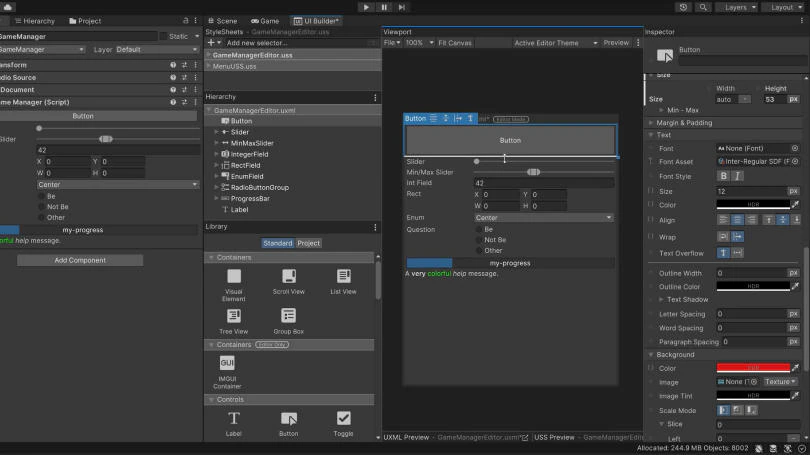Image resolution: width=810 pixels, height=455 pixels.
Task: Toggle the Static checkbox
Action: 163,36
